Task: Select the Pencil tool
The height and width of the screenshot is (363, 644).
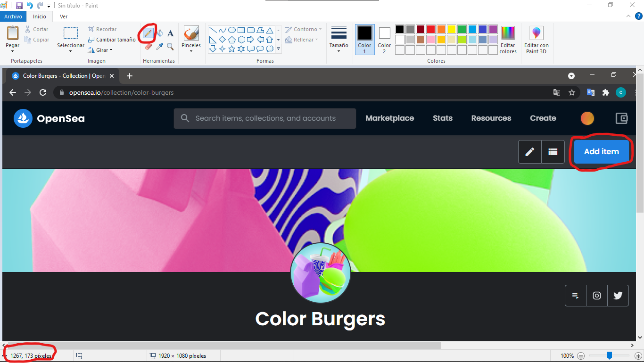Action: [149, 33]
